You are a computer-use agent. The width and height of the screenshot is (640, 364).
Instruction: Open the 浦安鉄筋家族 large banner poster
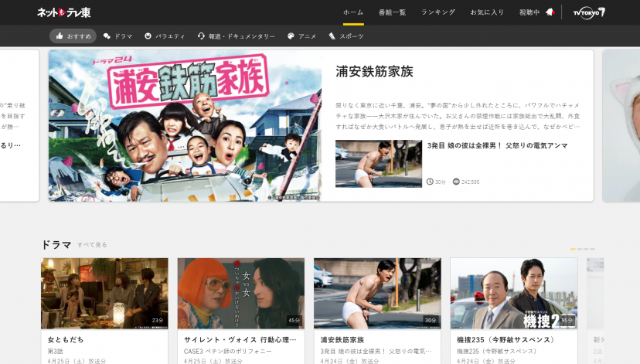coord(185,126)
